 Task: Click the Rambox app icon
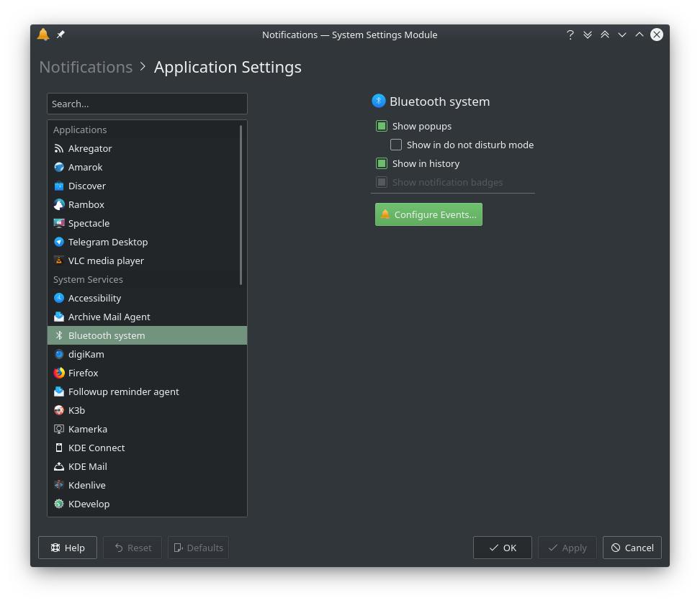point(59,204)
